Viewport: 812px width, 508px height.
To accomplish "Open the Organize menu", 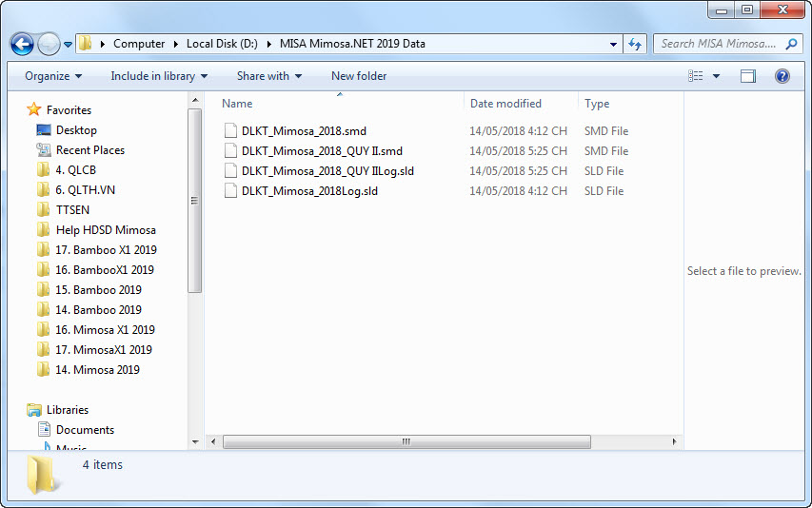I will point(53,76).
